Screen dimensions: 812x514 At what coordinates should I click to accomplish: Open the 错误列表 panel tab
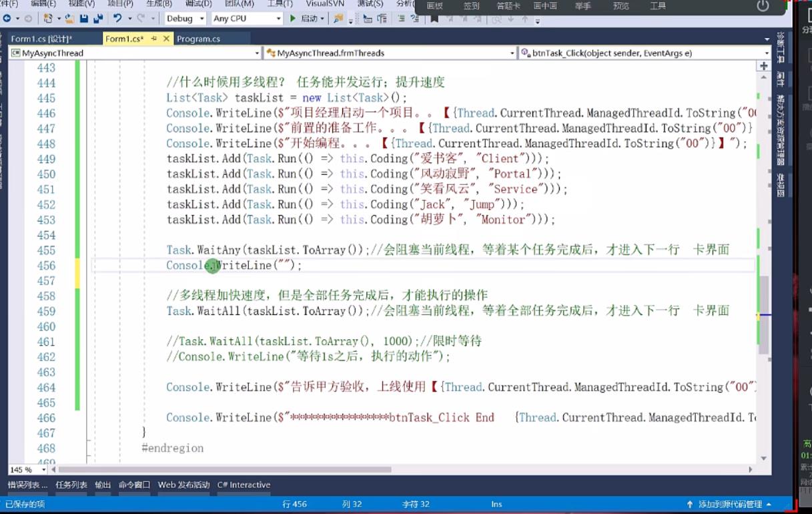27,485
